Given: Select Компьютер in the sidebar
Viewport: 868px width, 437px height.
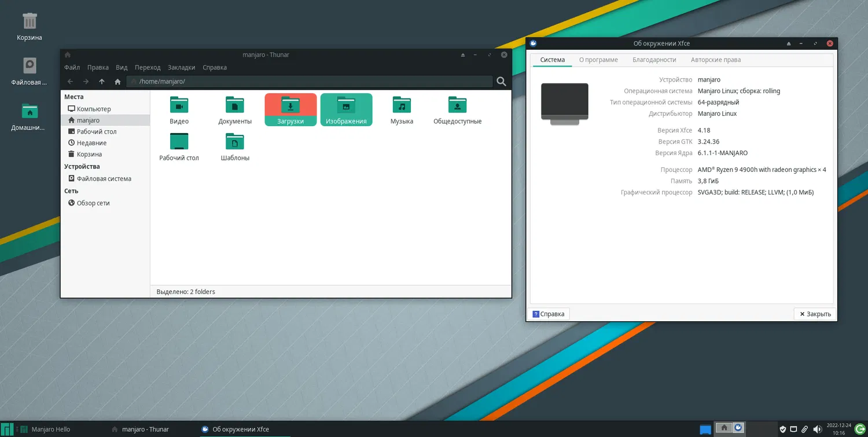Looking at the screenshot, I should click(105, 109).
